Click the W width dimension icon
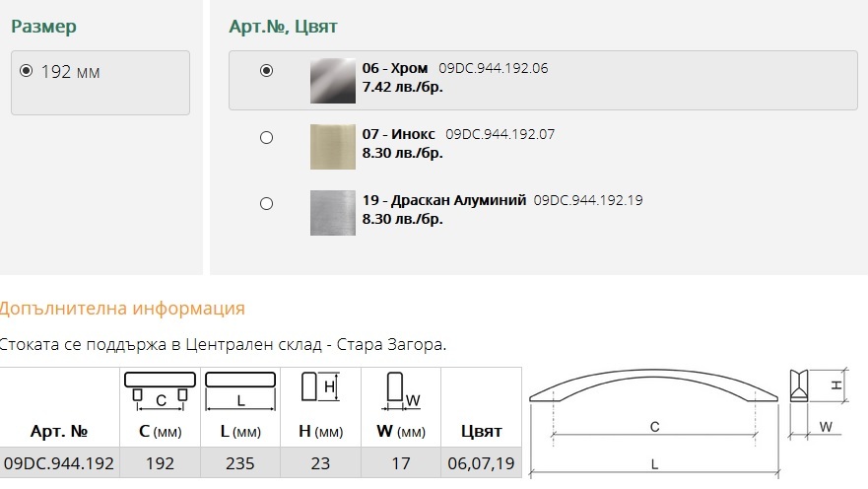Screen dimensions: 868x489 coord(401,391)
